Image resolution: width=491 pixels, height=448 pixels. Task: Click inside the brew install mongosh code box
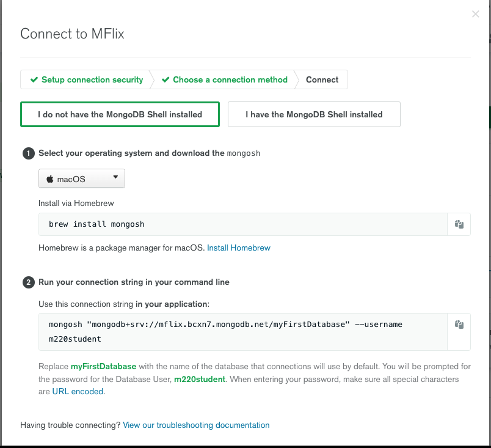(x=244, y=224)
